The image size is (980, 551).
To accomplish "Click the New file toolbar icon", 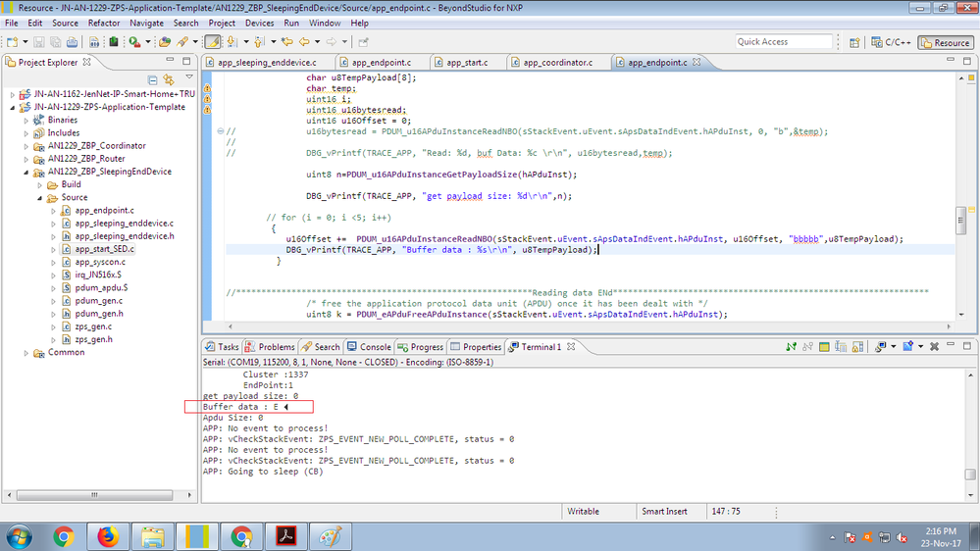I will pos(13,42).
